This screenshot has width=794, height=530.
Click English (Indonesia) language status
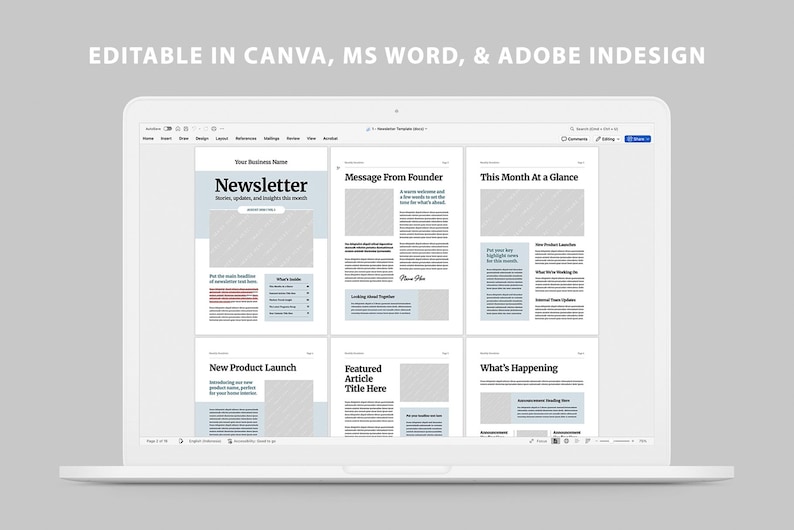pos(205,441)
